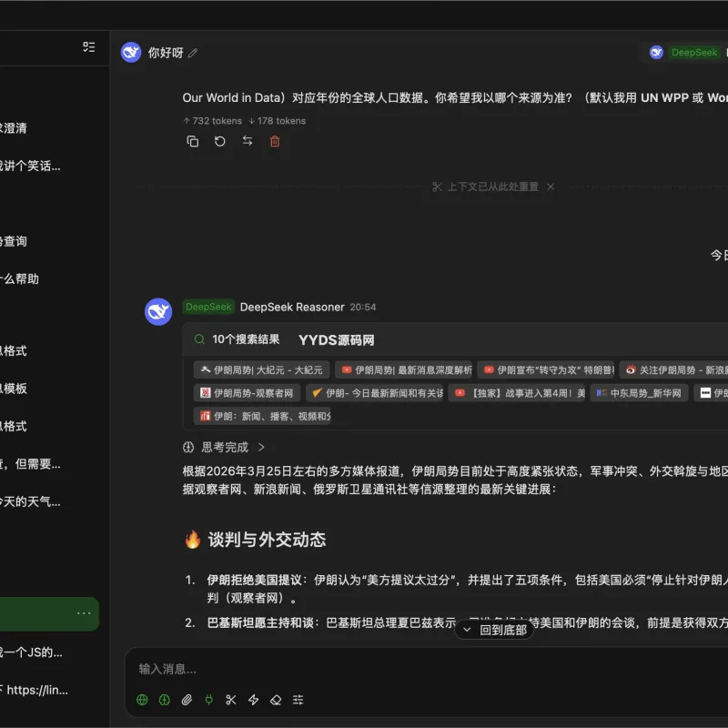Open more options on highlighted green topic
Image resolution: width=728 pixels, height=728 pixels.
coord(84,613)
